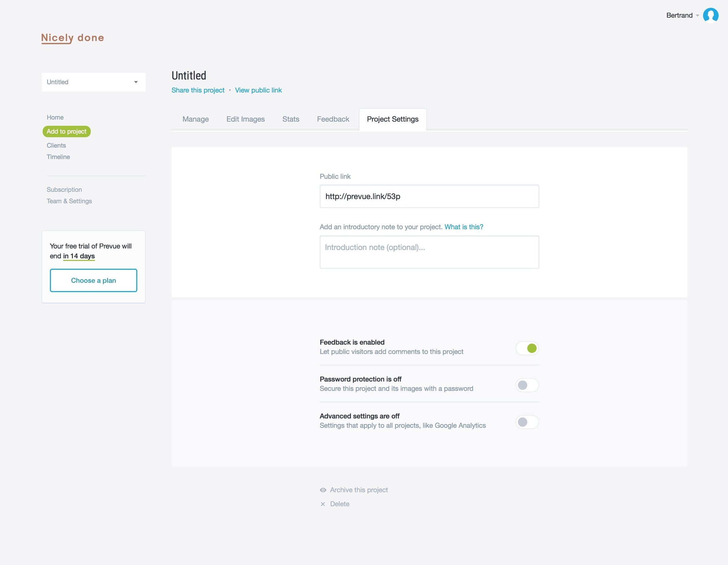Click Archive this project link
The width and height of the screenshot is (728, 565).
coord(359,490)
